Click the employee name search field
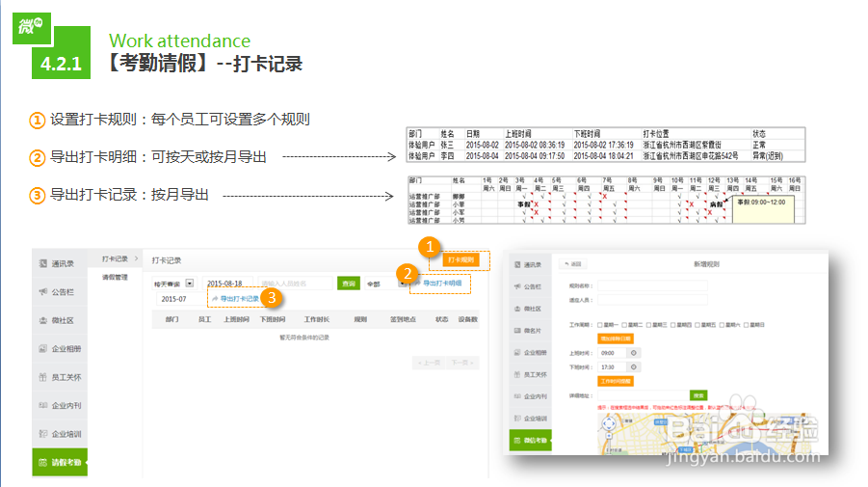868x487 pixels. coord(296,284)
